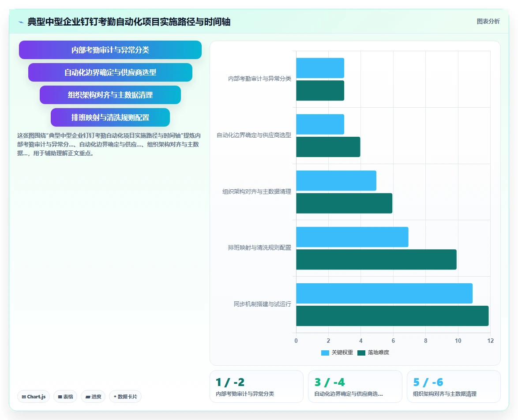
Task: Click the blue bar for 排班映射与清洗规则配置
Action: (x=352, y=237)
